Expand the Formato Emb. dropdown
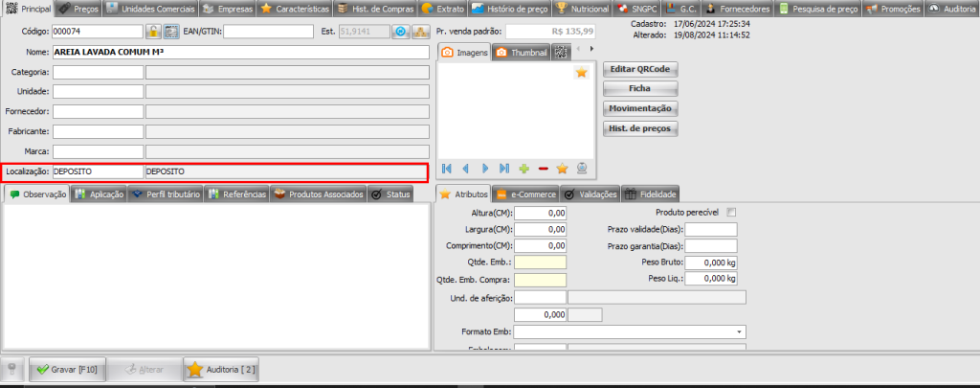The width and height of the screenshot is (980, 388). tap(740, 331)
